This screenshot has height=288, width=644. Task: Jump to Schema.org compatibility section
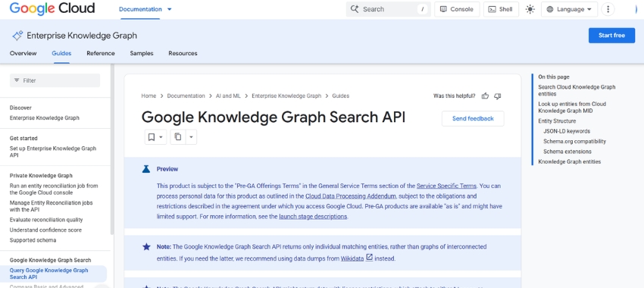click(x=574, y=141)
